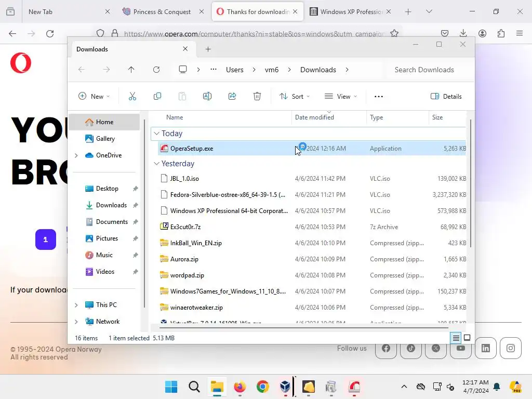Click the Firefox account icon
This screenshot has width=532, height=399.
(482, 33)
